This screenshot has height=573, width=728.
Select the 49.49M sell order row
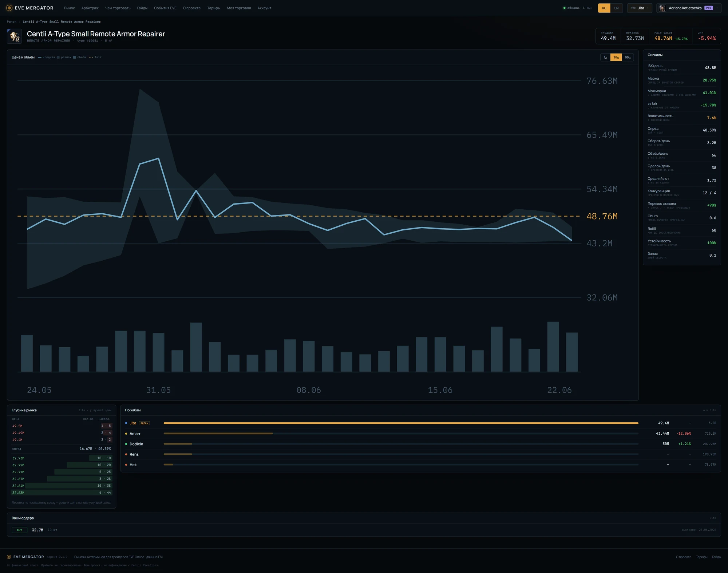[x=62, y=433]
